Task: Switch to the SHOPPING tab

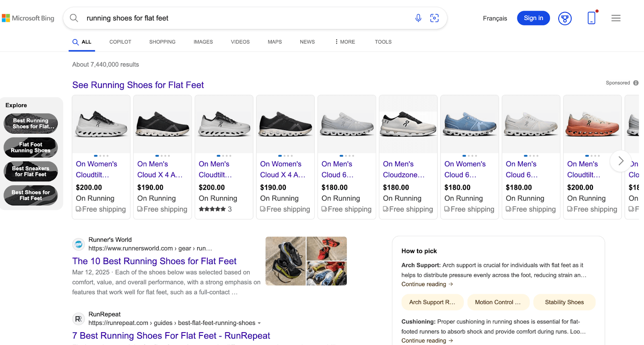Action: (162, 42)
